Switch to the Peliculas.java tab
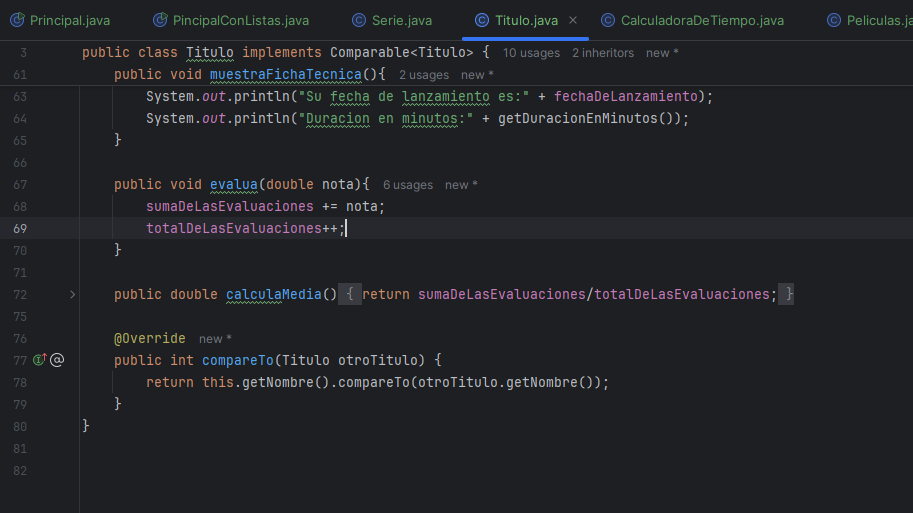The height and width of the screenshot is (513, 913). tap(869, 20)
